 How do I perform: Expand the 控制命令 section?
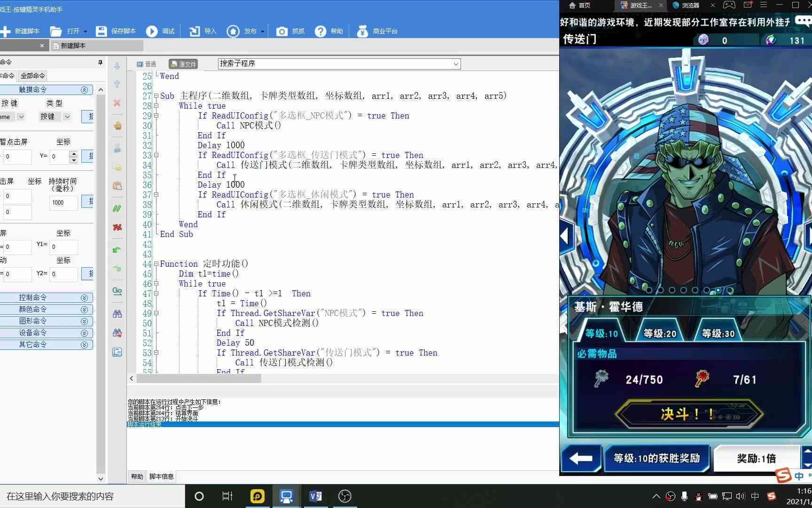[x=84, y=298]
